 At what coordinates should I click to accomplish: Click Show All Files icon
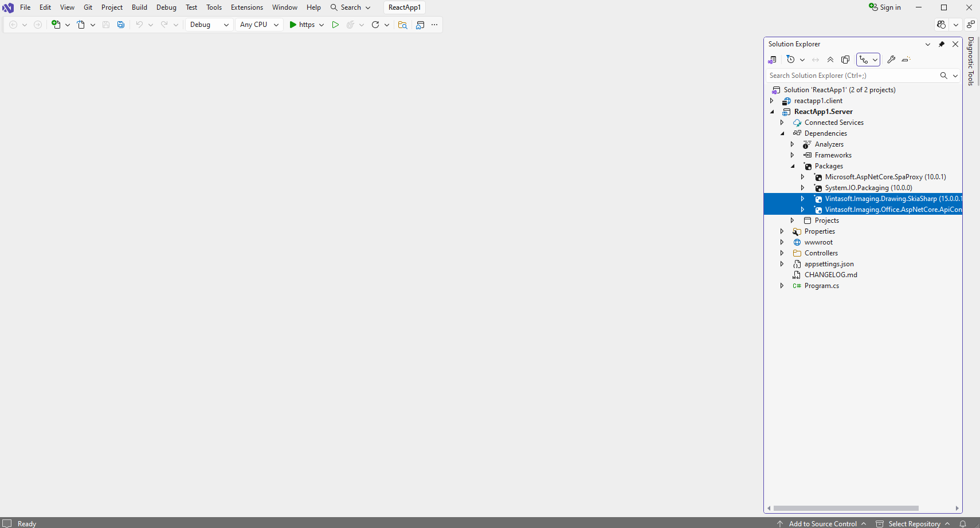click(x=845, y=60)
